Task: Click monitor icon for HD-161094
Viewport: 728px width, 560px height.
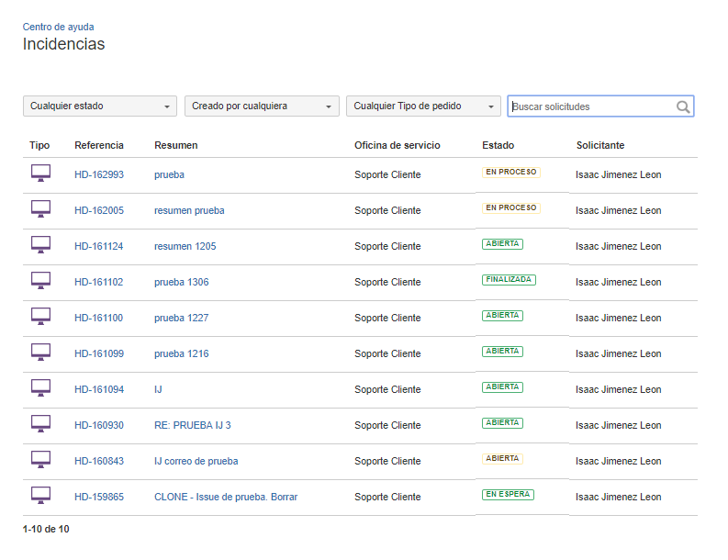Action: coord(41,387)
